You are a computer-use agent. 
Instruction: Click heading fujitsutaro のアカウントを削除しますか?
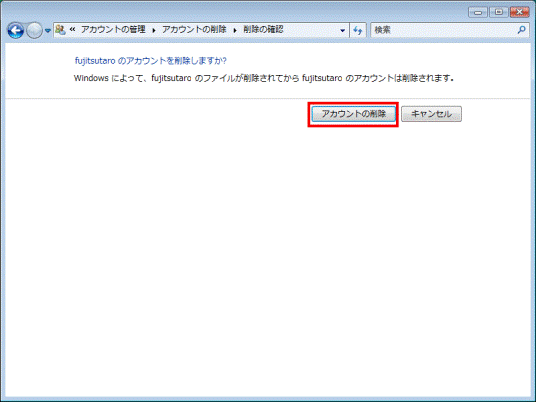click(x=151, y=61)
